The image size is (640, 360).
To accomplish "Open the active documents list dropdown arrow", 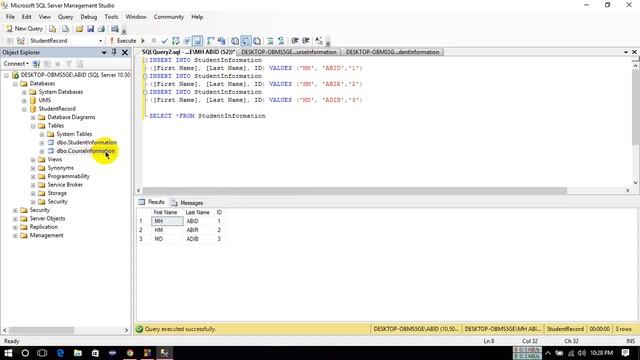I will (x=626, y=52).
